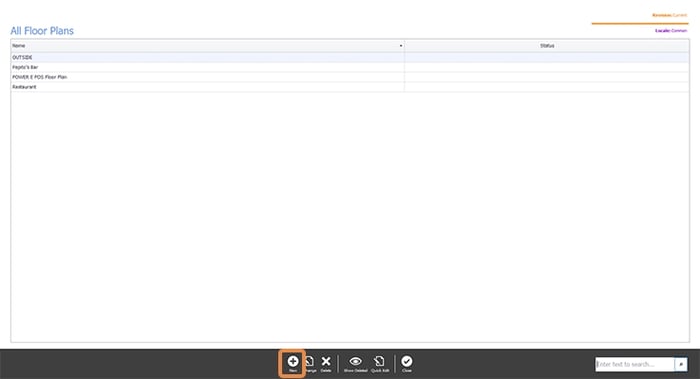700x379 pixels.
Task: Click the Revision: Current link
Action: (x=669, y=15)
